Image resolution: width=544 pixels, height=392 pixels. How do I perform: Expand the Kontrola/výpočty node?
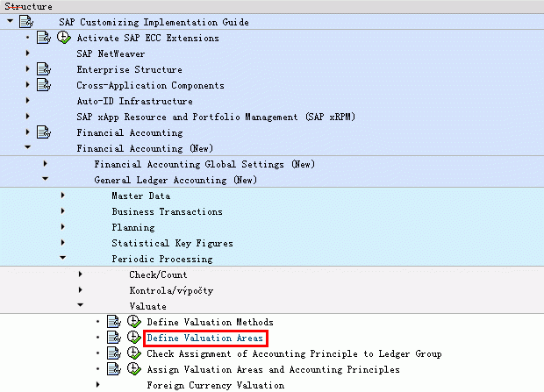(x=81, y=289)
